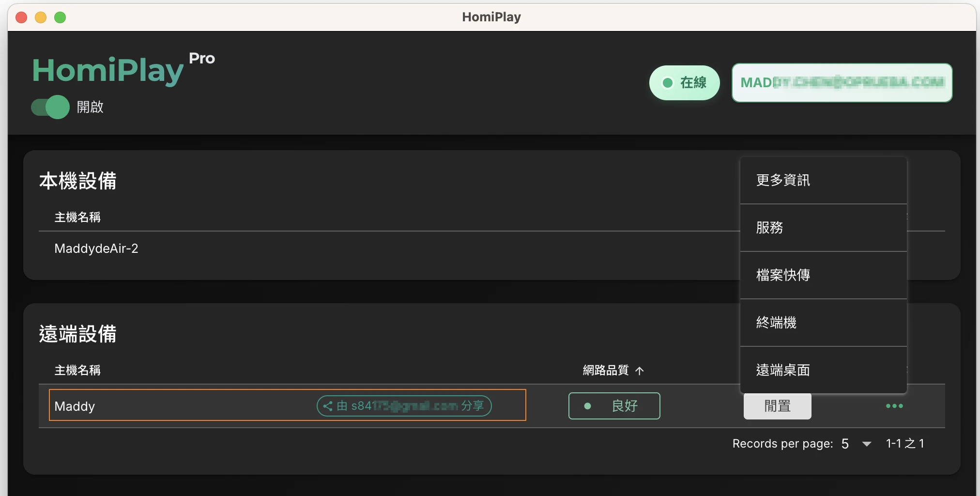Screen dimensions: 980x496
Task: Select 檔案快傳 menu entry
Action: click(823, 275)
